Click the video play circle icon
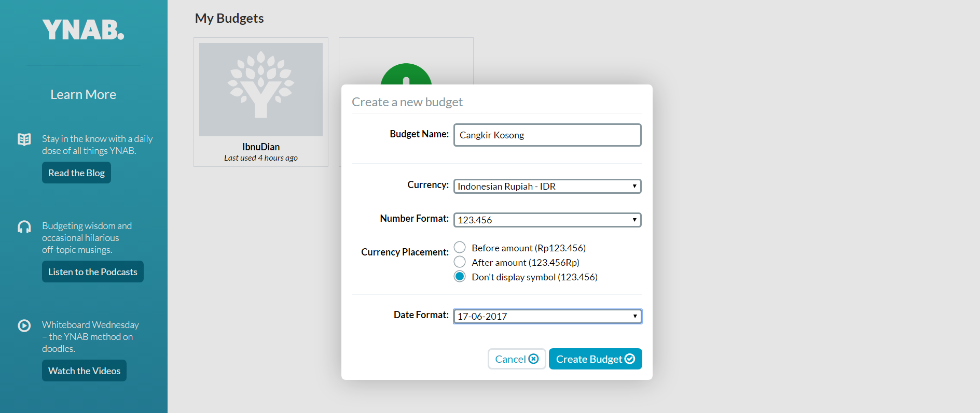This screenshot has height=413, width=980. point(24,325)
